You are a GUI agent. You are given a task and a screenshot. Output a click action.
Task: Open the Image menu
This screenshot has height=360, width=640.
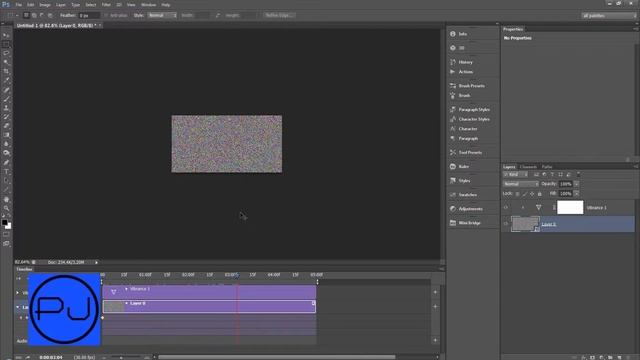coord(45,5)
